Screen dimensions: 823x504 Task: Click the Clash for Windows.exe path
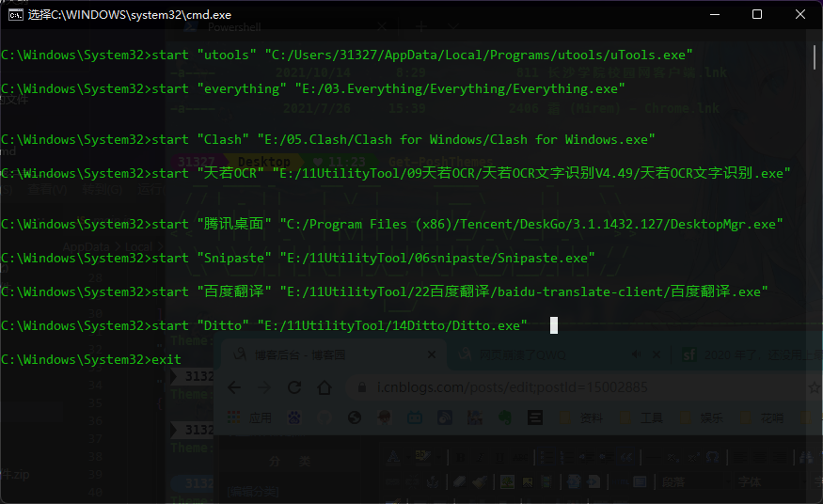[x=456, y=139]
